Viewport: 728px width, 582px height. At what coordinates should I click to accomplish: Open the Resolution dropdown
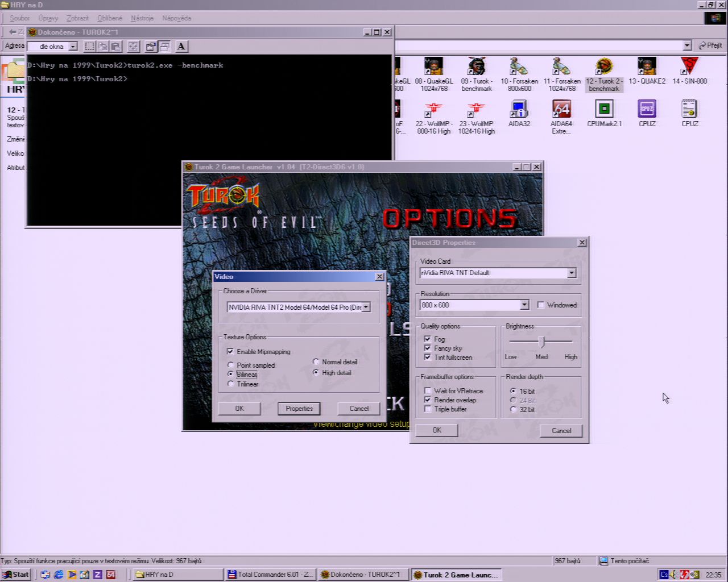(x=524, y=305)
